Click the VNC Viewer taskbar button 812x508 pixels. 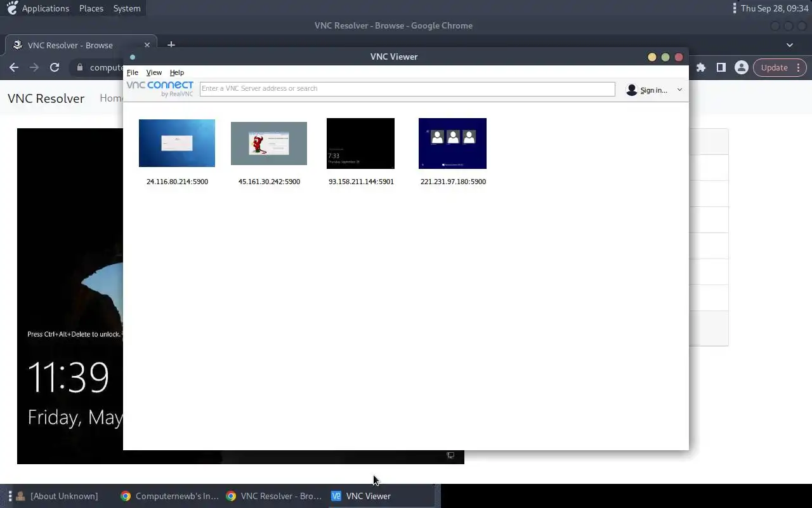coord(381,496)
